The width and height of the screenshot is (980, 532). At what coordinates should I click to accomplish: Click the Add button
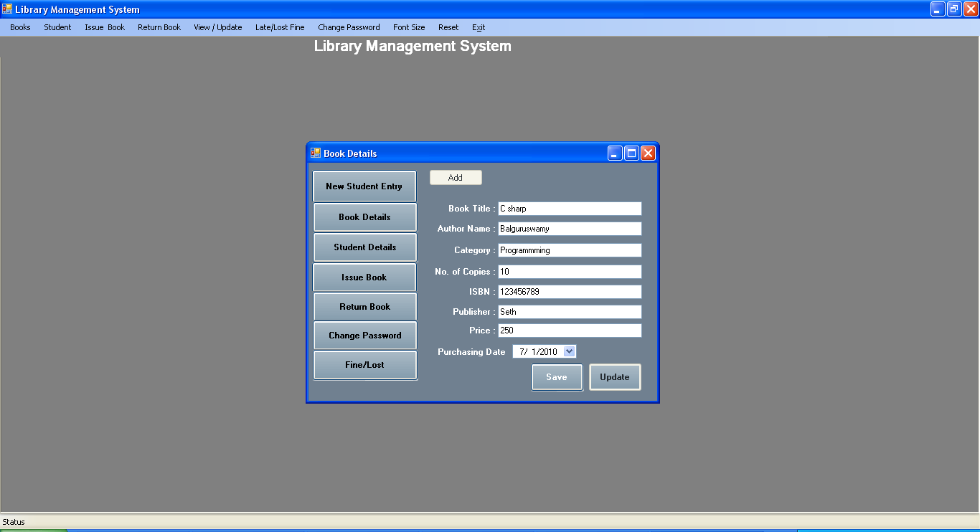coord(456,178)
